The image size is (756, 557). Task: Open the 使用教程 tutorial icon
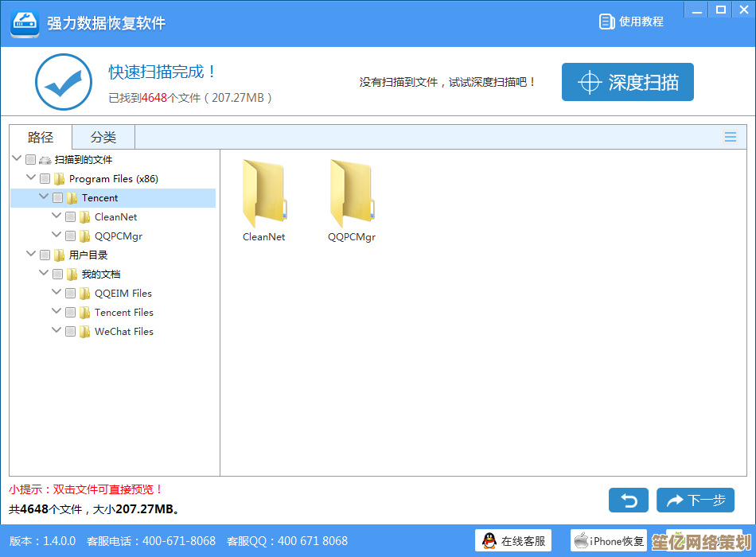coord(607,21)
